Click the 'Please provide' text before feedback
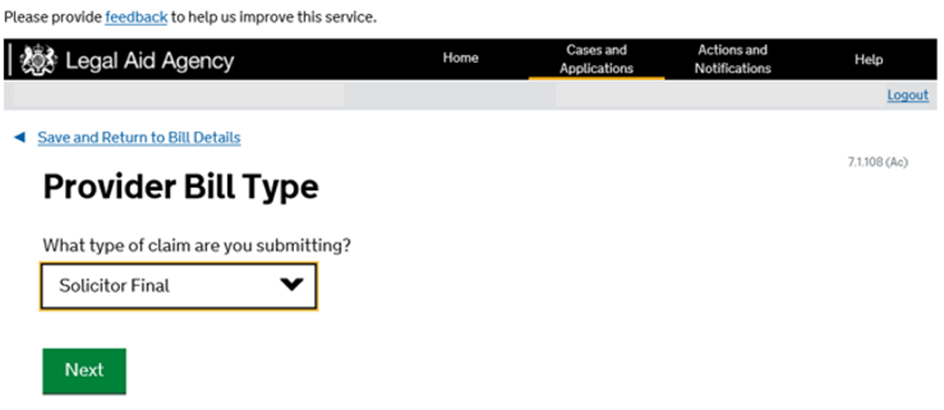The image size is (944, 410). pyautogui.click(x=52, y=18)
